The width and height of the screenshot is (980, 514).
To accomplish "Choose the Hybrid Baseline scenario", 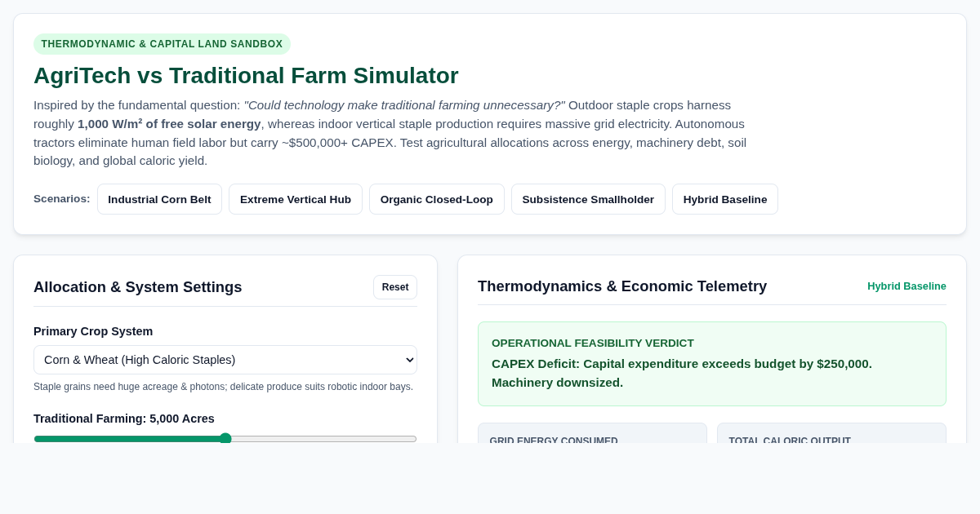I will 725,199.
